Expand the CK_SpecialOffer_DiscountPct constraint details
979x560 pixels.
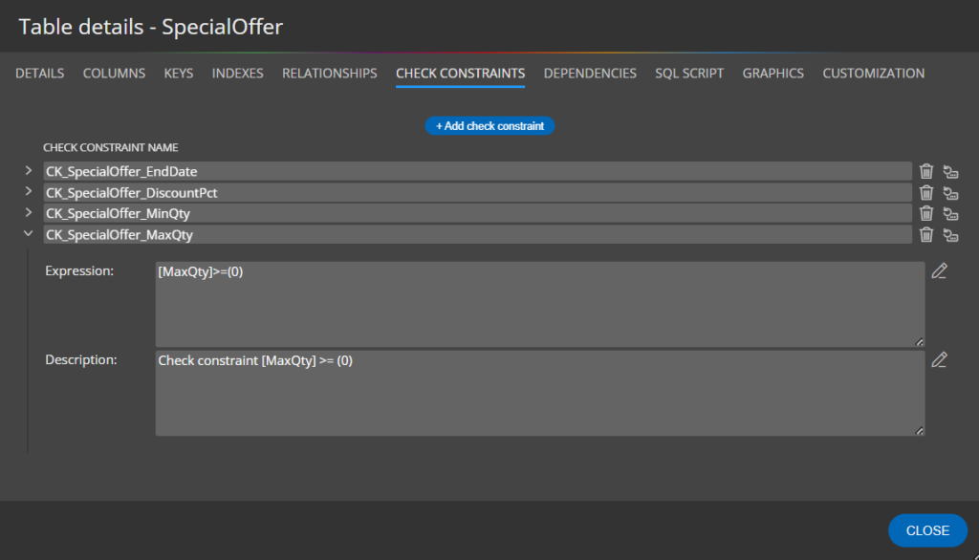coord(28,192)
